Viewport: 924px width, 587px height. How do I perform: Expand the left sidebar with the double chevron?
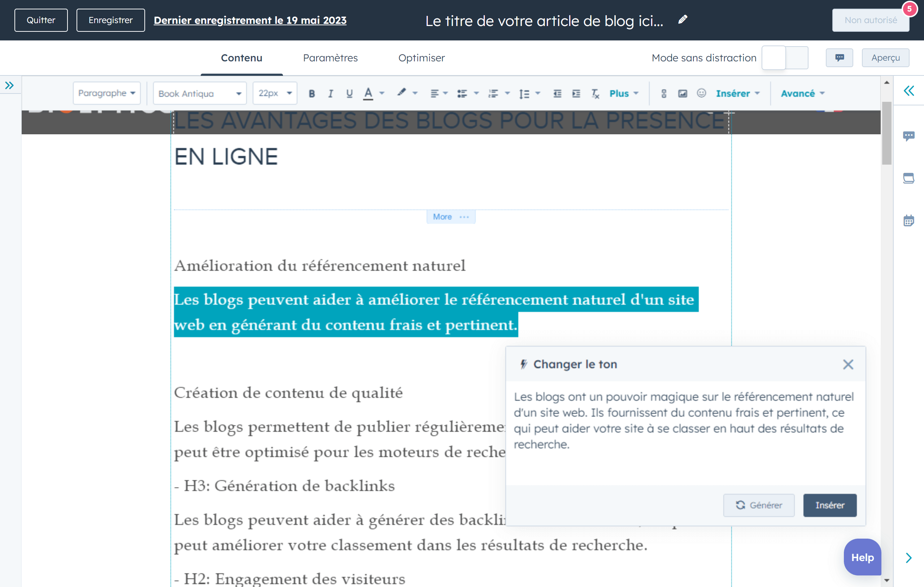[x=10, y=85]
